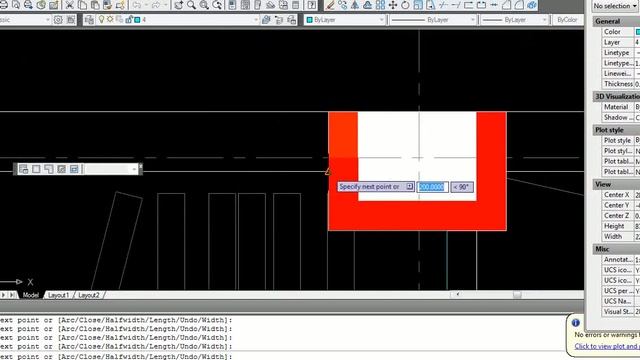Select the Rotate tool
Image resolution: width=640 pixels, height=360 pixels.
tap(405, 5)
